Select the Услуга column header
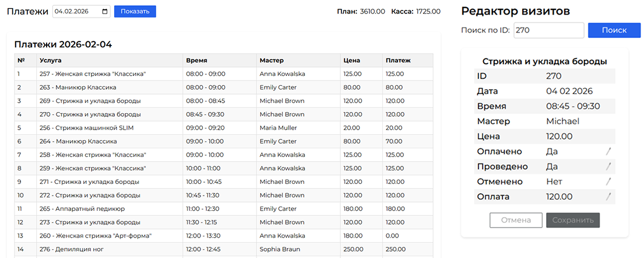 (x=50, y=60)
